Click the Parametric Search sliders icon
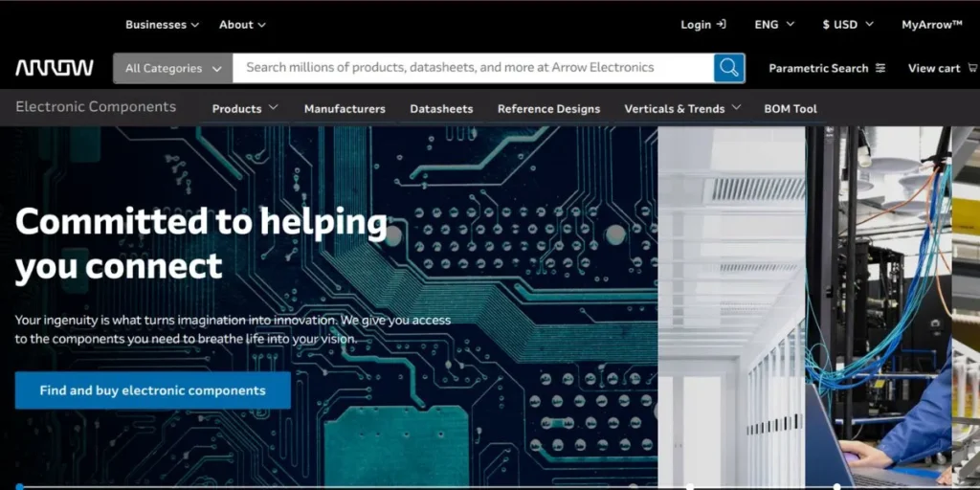This screenshot has height=490, width=980. (x=880, y=68)
